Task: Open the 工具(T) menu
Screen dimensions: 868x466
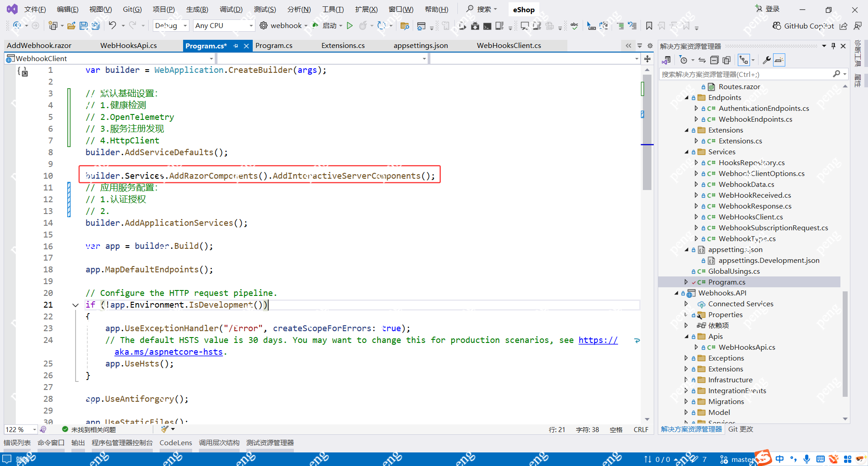Action: click(333, 10)
